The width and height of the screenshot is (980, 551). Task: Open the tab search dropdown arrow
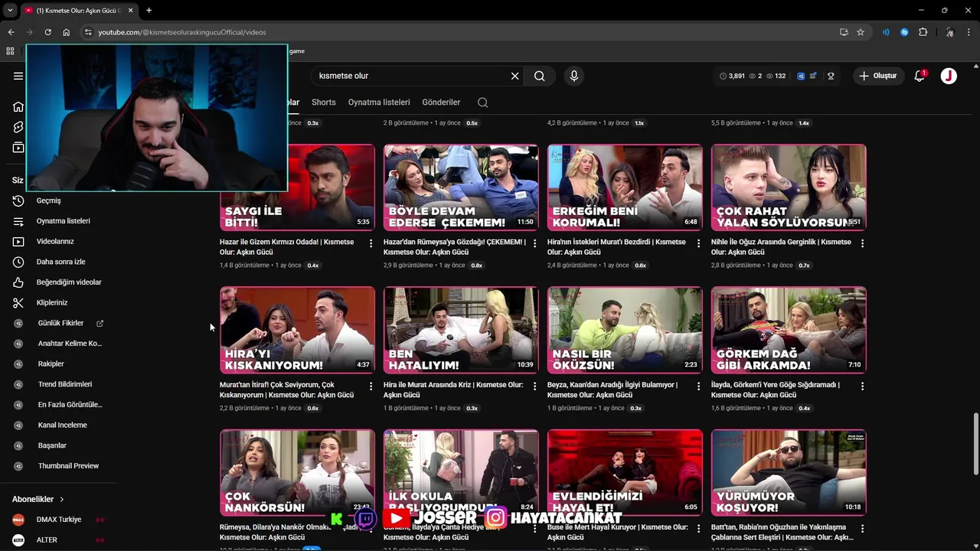coord(10,10)
